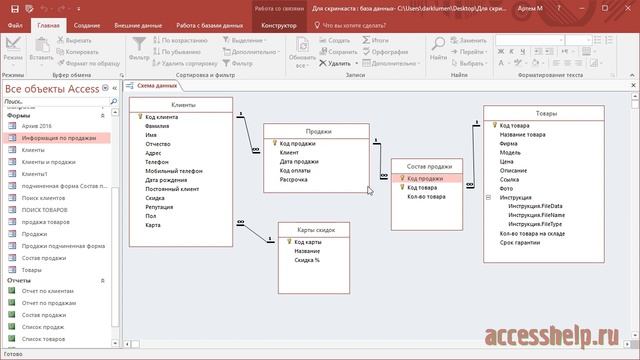Collapse the Отчеты group in navigation pane

pos(102,281)
